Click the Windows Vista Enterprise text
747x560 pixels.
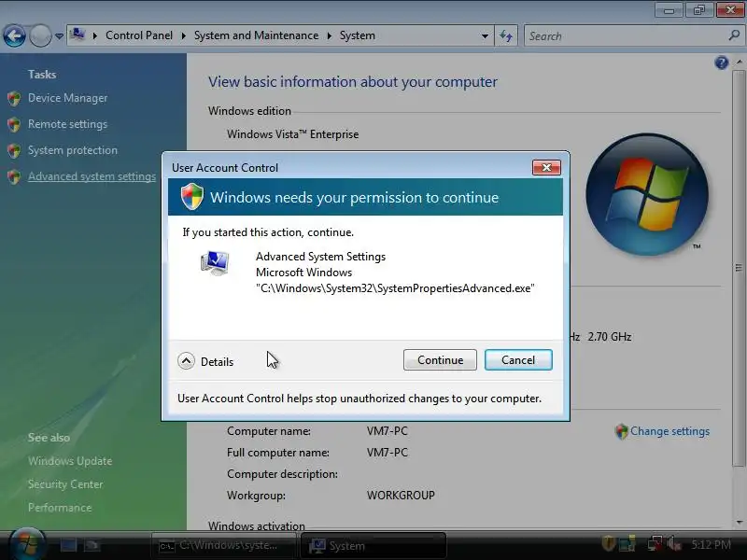point(292,134)
